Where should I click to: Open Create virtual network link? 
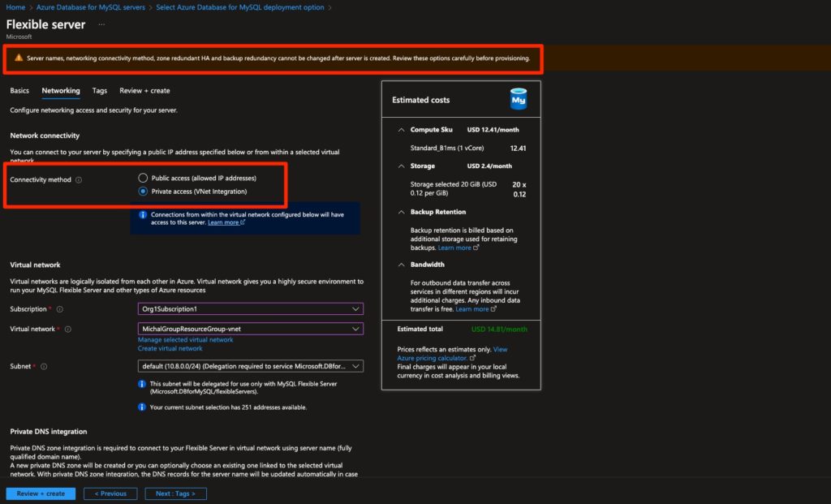tap(170, 348)
